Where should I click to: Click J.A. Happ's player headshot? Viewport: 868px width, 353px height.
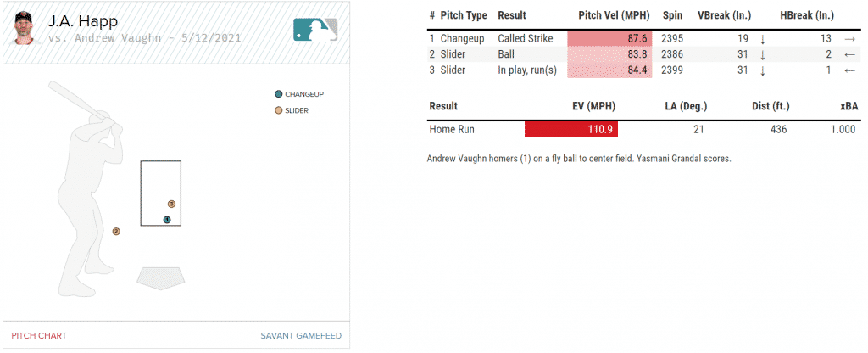pyautogui.click(x=26, y=30)
